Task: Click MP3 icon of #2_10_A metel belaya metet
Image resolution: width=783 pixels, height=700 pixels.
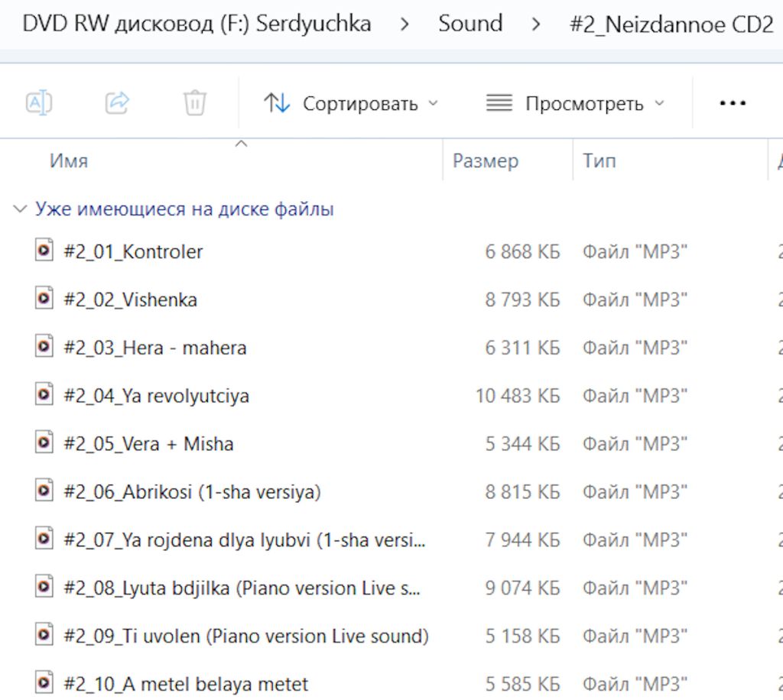Action: point(44,682)
